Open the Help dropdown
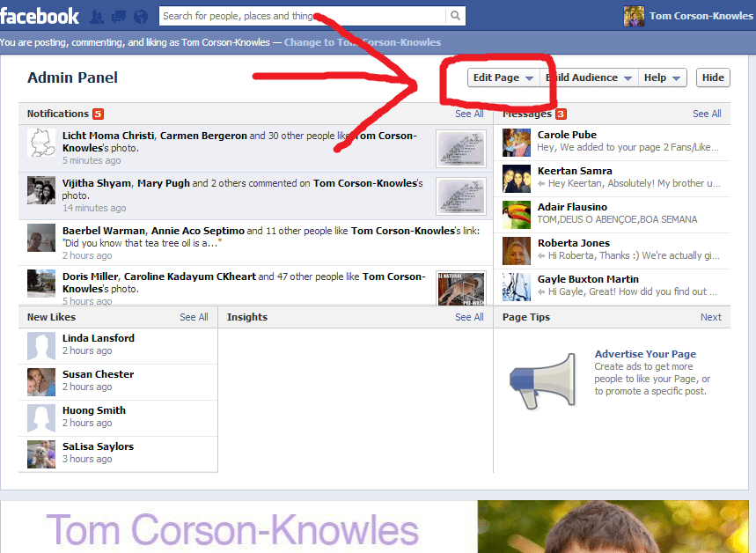The image size is (756, 553). tap(662, 77)
